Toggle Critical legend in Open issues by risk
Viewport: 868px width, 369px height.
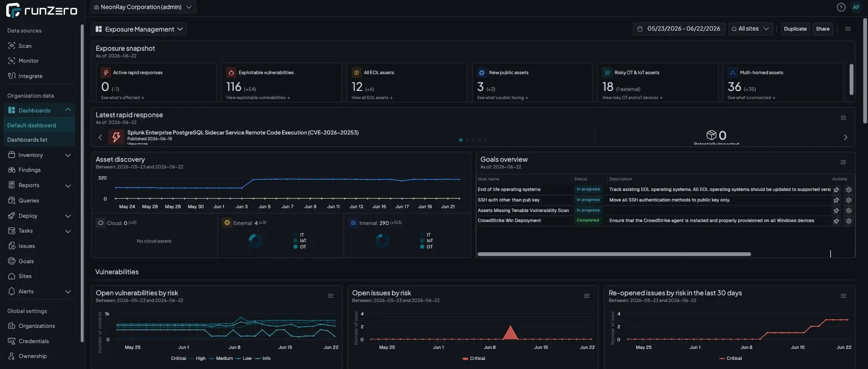(x=474, y=358)
